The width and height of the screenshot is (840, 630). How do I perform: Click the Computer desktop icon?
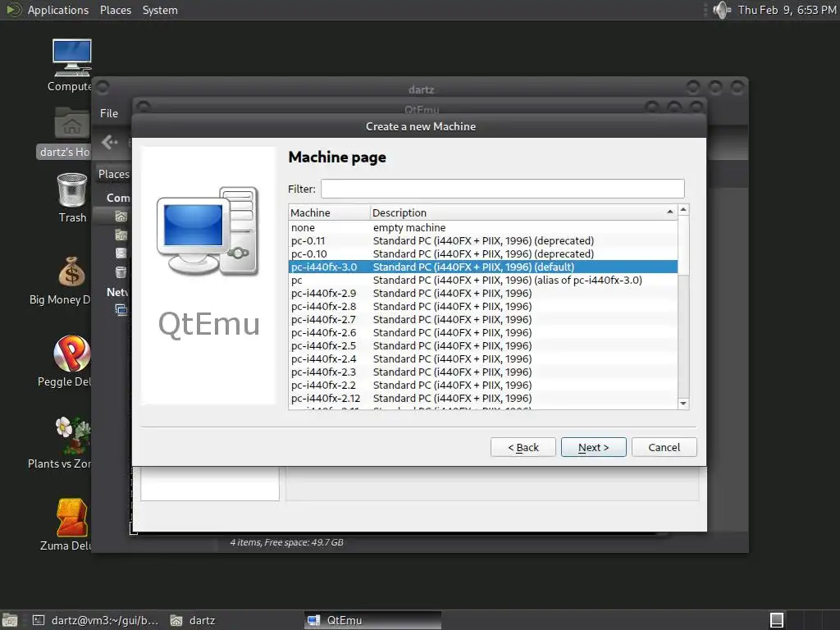point(72,58)
